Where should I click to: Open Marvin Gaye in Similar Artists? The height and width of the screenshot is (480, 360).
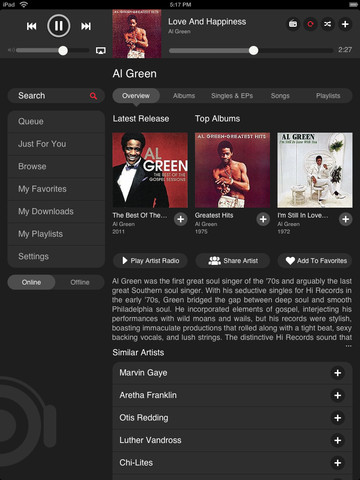click(233, 373)
